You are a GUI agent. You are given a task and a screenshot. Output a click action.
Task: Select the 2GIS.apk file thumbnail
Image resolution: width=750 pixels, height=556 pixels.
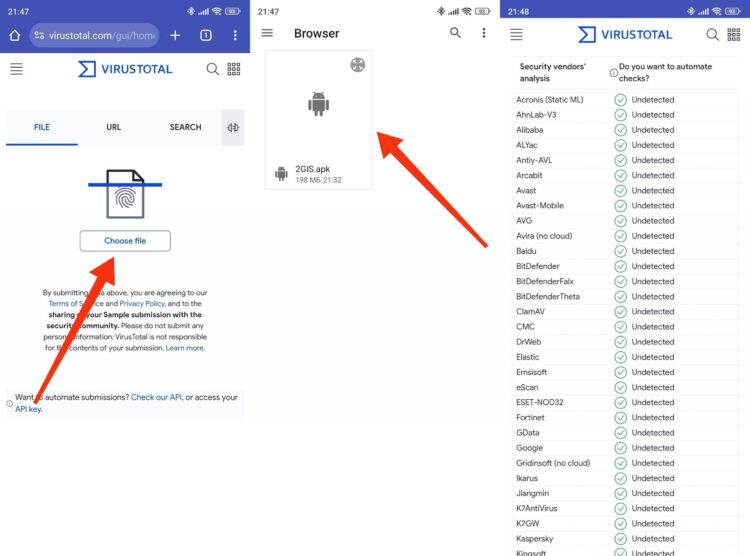(318, 105)
